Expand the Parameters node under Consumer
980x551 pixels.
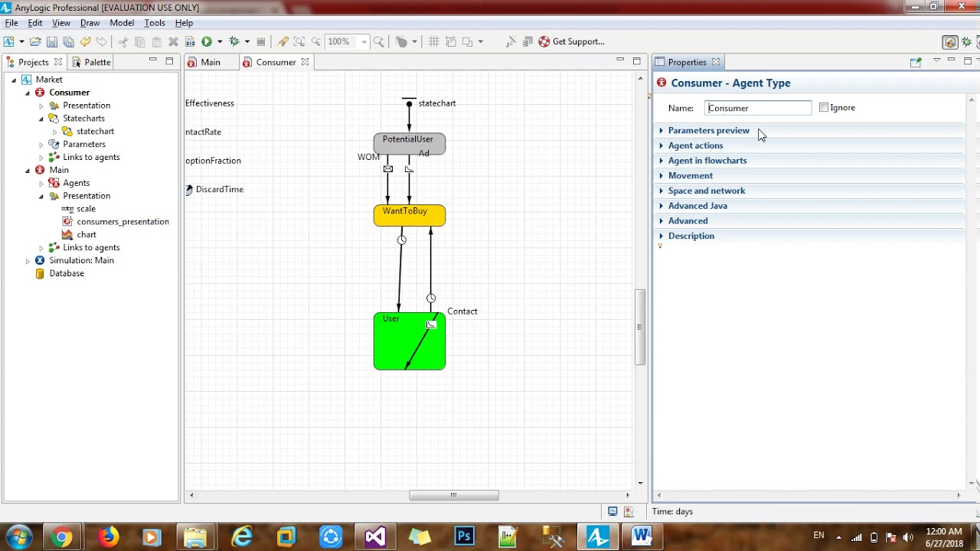pyautogui.click(x=41, y=145)
